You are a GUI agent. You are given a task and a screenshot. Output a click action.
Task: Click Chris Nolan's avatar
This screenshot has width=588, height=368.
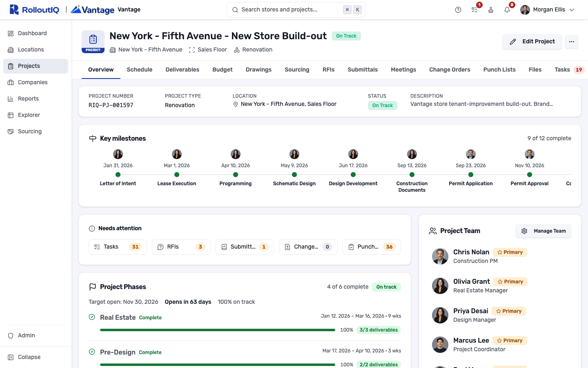point(440,256)
